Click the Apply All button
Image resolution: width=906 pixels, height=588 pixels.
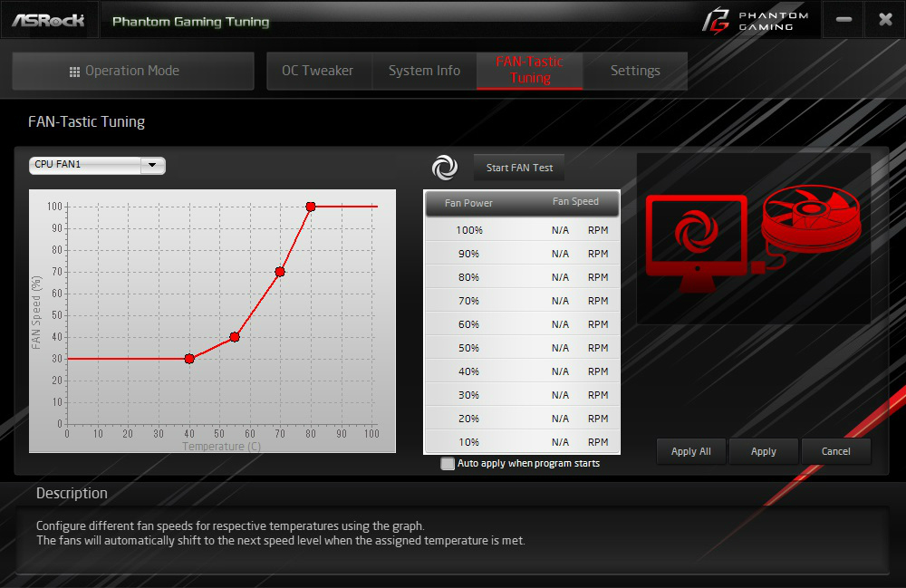pos(691,451)
